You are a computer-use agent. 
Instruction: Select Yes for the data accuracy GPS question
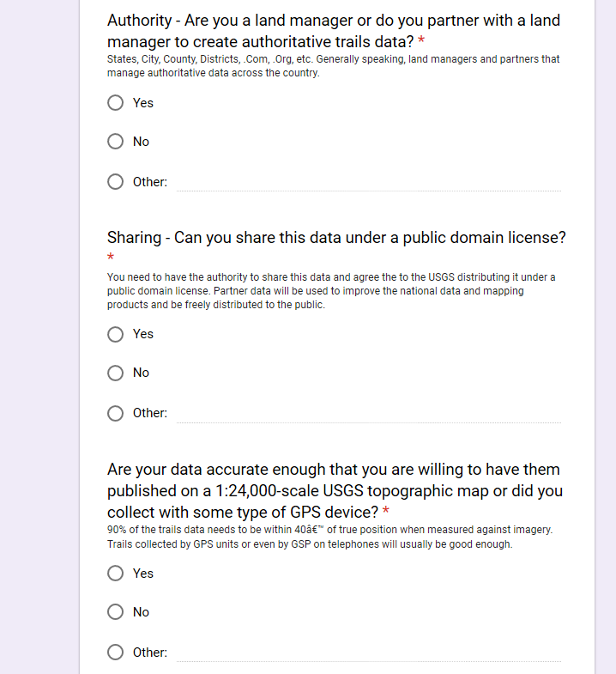(116, 574)
